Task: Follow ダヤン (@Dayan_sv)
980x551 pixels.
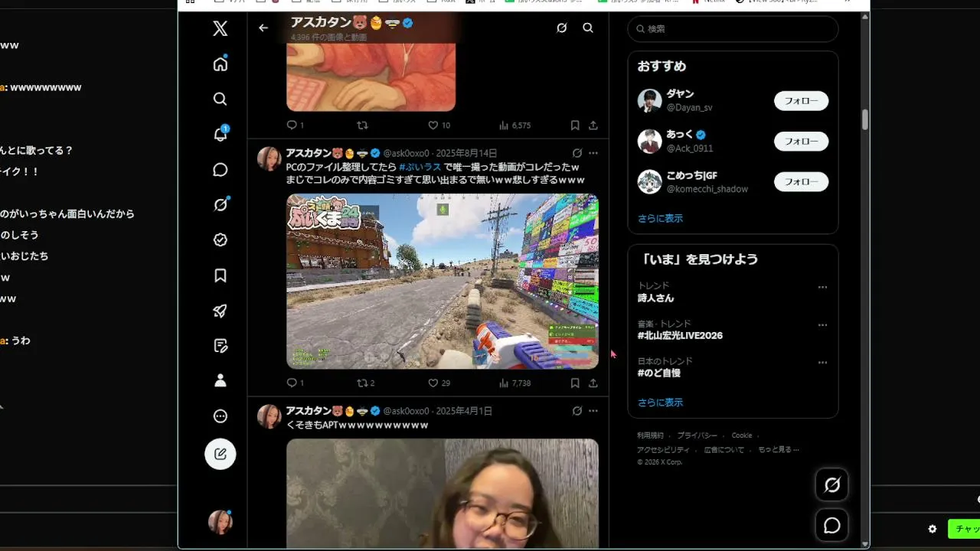Action: point(801,100)
